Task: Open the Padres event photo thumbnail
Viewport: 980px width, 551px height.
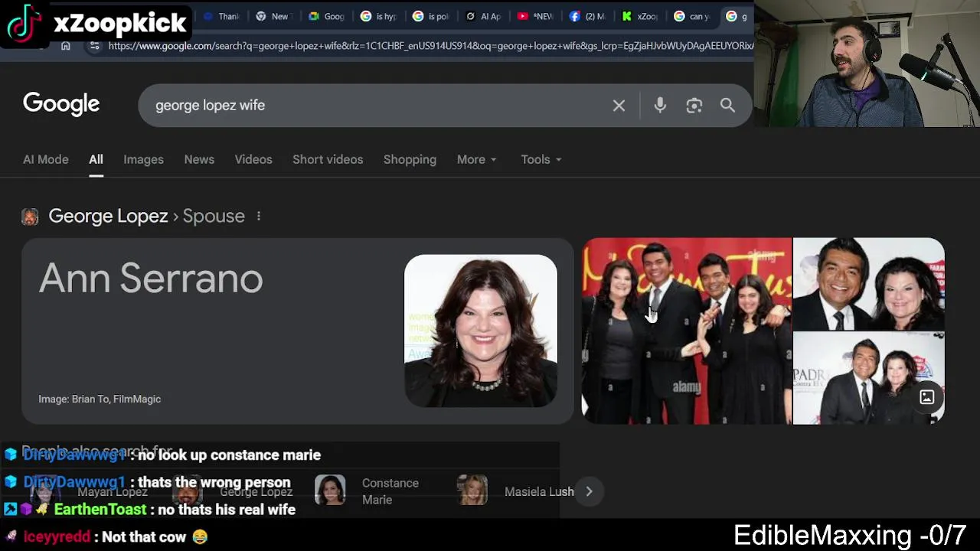Action: click(x=869, y=378)
